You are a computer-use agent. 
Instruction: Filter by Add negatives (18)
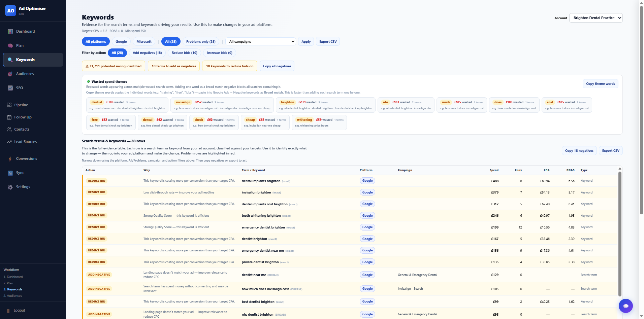click(147, 52)
